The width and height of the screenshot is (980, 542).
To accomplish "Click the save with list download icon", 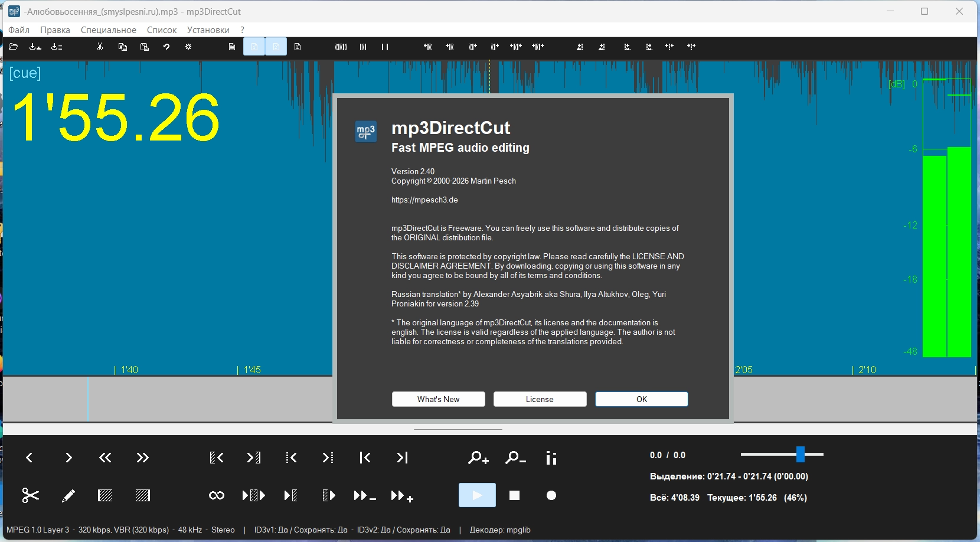I will (x=57, y=47).
